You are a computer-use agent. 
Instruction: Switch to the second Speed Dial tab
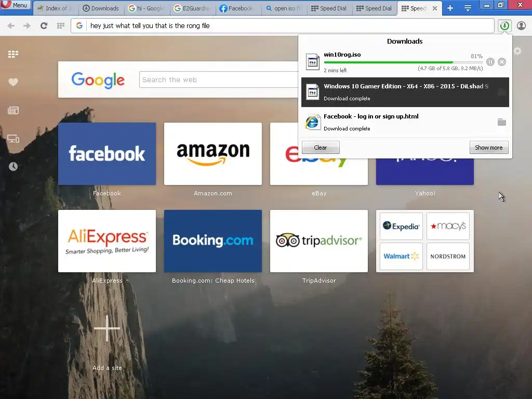tap(374, 8)
